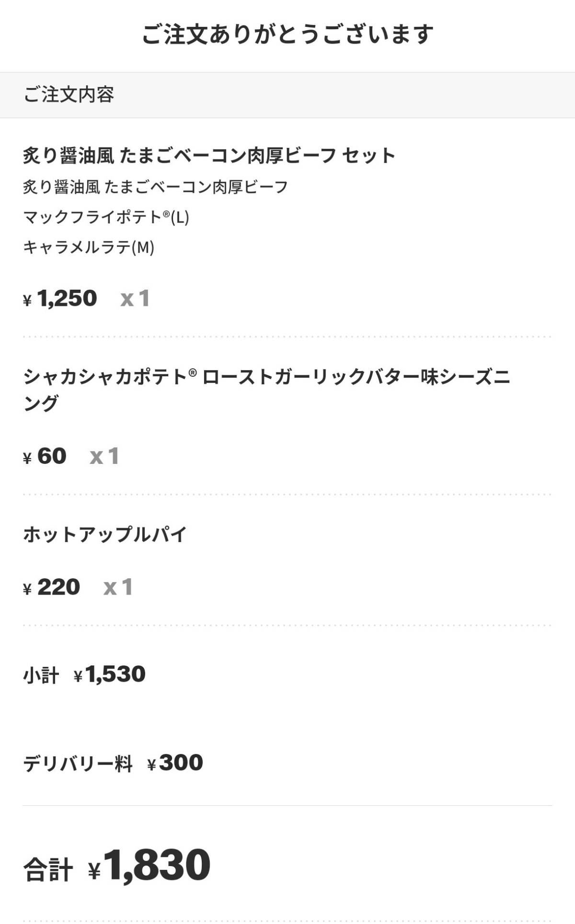Select the キャラメルラテ(M) drink line
Image resolution: width=575 pixels, height=924 pixels.
(89, 248)
